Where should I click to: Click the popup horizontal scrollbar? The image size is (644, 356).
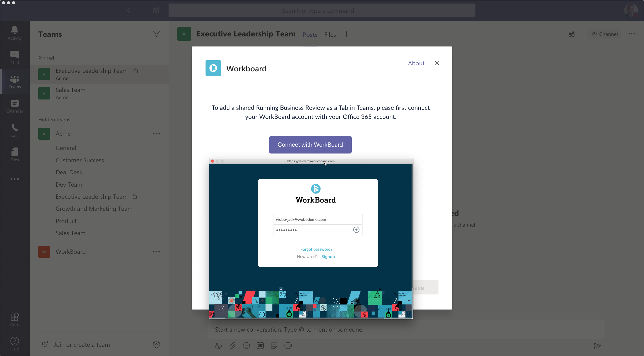coord(304,318)
